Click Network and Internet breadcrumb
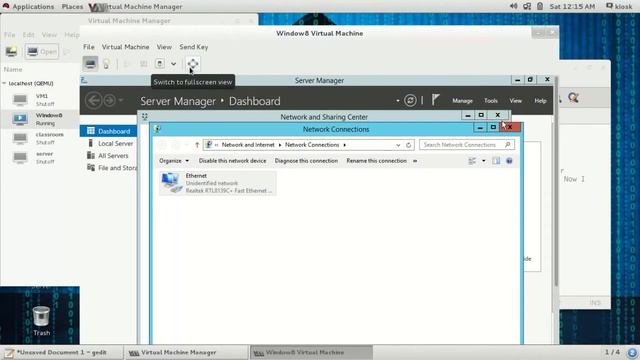This screenshot has height=360, width=640. click(248, 145)
